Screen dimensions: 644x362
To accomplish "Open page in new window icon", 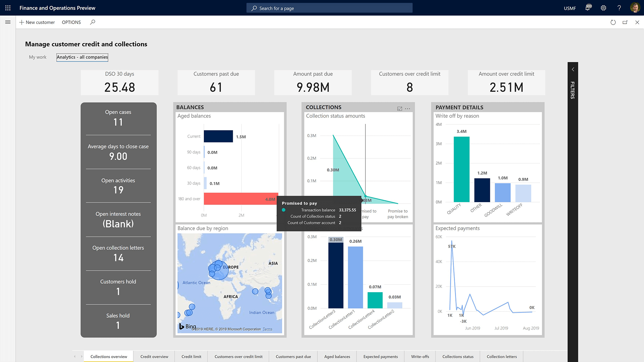I will tap(625, 22).
